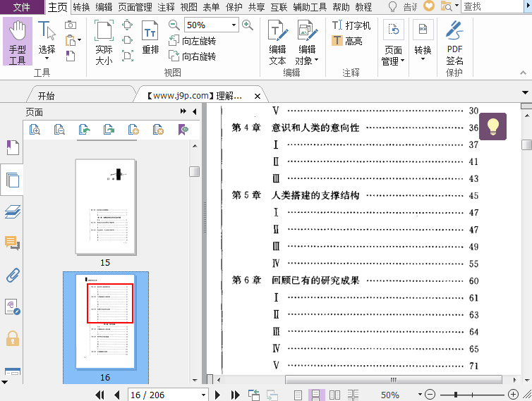532x401 pixels.
Task: Switch to the 开始 (Start) tab
Action: [46, 96]
